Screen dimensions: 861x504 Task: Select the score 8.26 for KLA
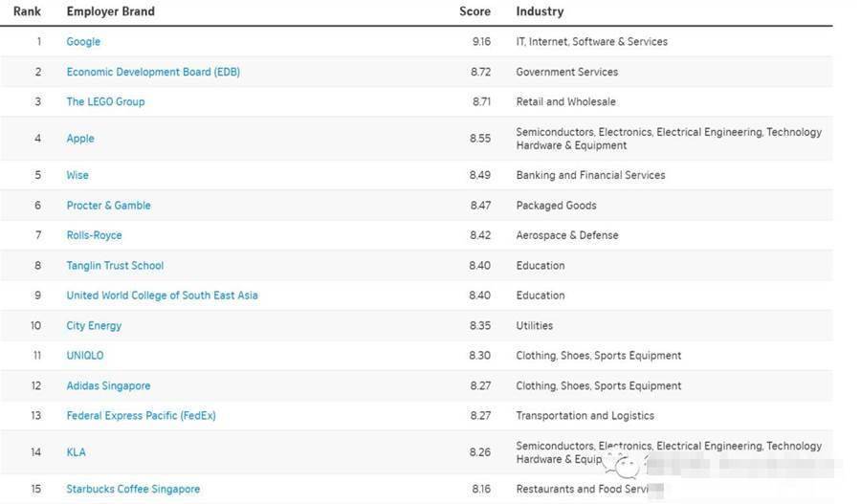[x=480, y=452]
